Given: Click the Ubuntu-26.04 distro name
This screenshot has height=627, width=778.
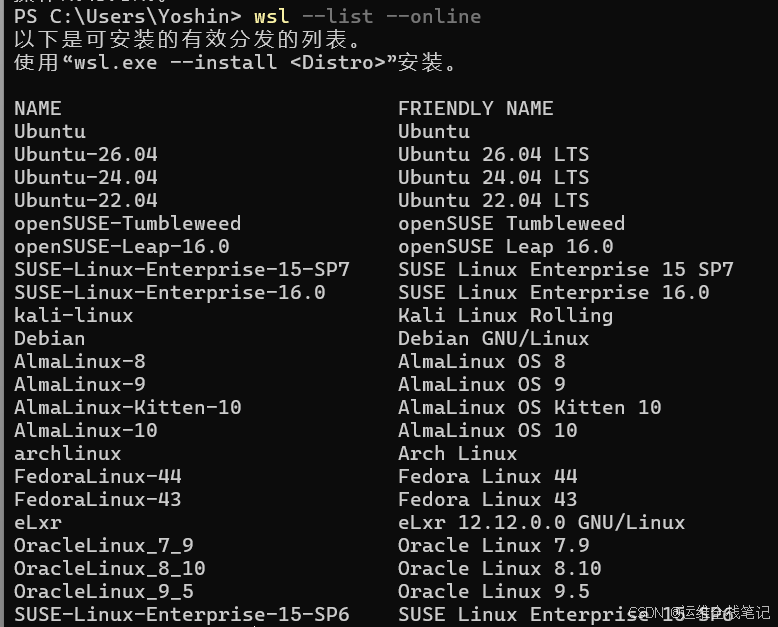Looking at the screenshot, I should [x=86, y=154].
